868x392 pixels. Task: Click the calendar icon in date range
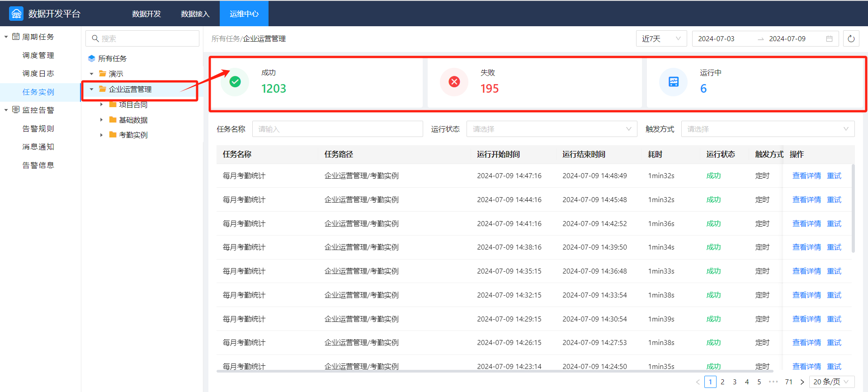click(829, 39)
